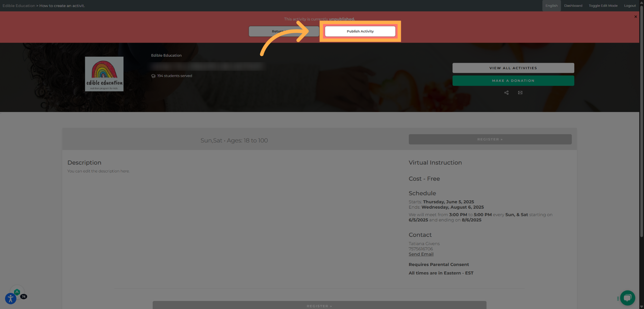The image size is (644, 309).
Task: Open the share options icon
Action: (506, 93)
